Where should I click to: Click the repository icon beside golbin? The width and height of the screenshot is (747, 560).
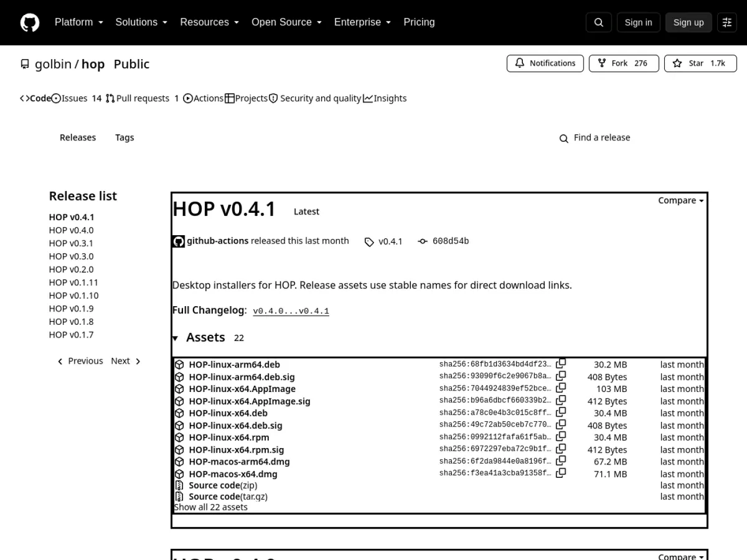click(x=25, y=64)
